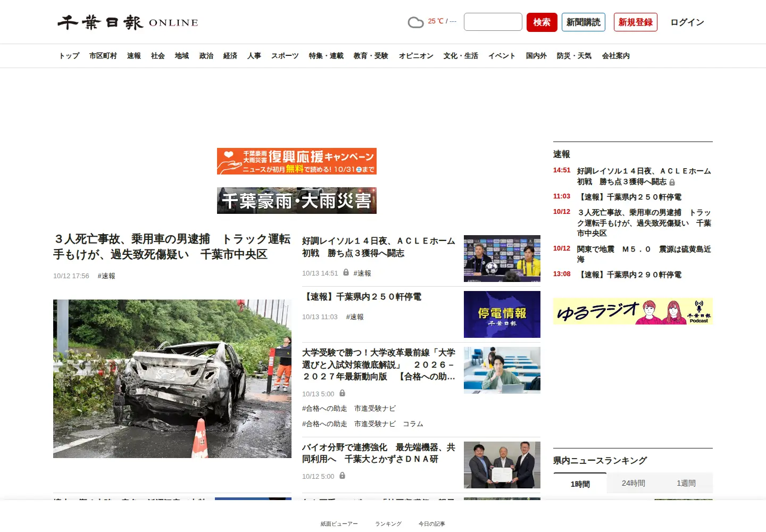
Task: Click the search text input field
Action: (x=493, y=22)
